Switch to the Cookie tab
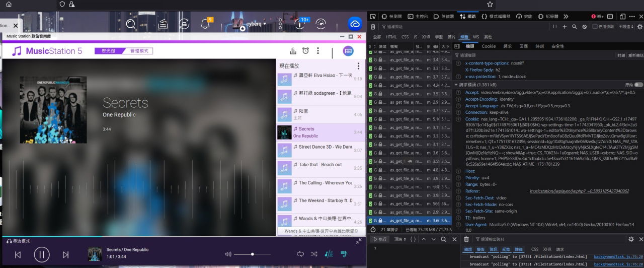Screen dimensions: 644x268 point(489,46)
